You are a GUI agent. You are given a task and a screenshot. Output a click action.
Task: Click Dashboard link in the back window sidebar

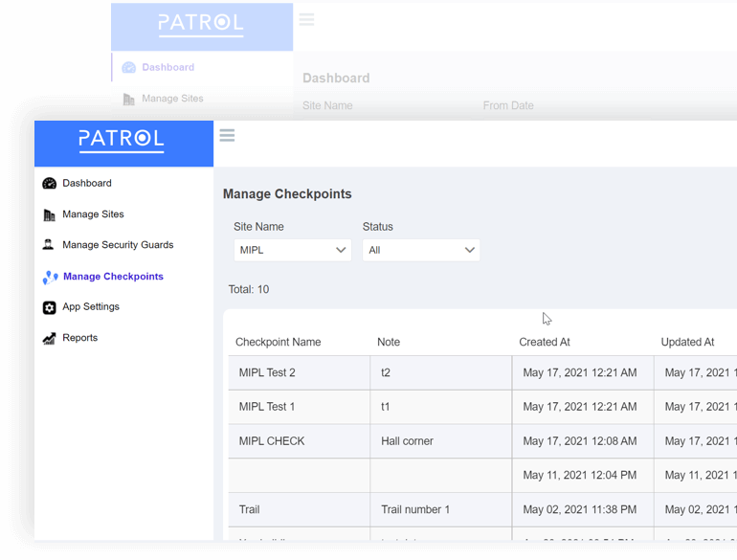[167, 67]
